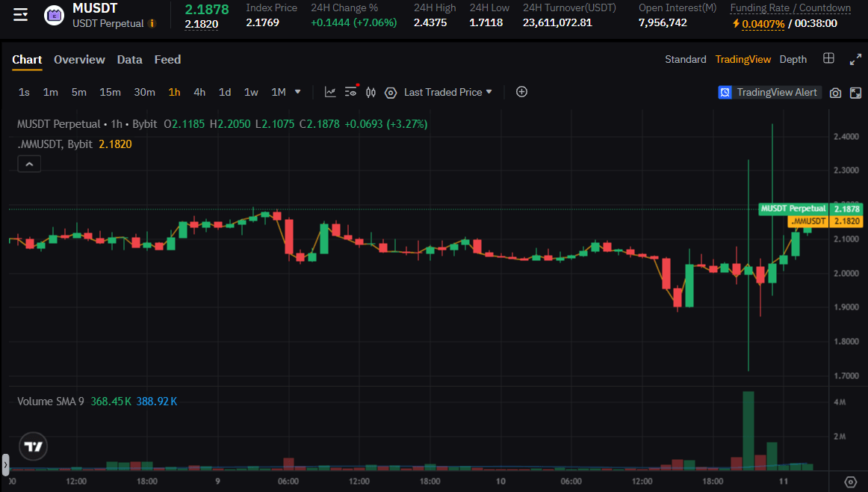Click the TradingView logo in chart corner
The image size is (868, 492).
click(x=34, y=446)
